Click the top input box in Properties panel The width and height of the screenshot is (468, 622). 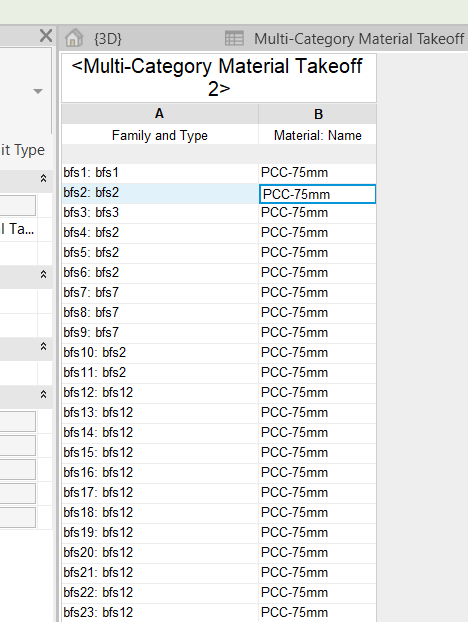pyautogui.click(x=17, y=205)
